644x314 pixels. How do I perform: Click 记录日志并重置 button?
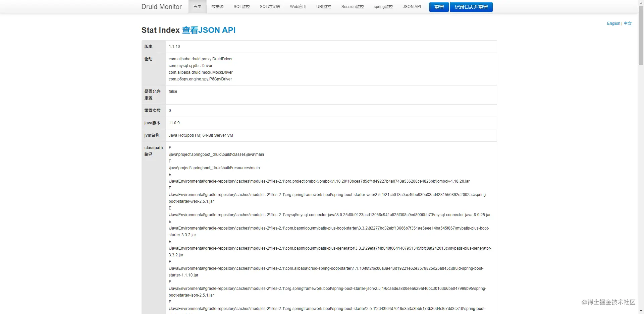(x=471, y=7)
